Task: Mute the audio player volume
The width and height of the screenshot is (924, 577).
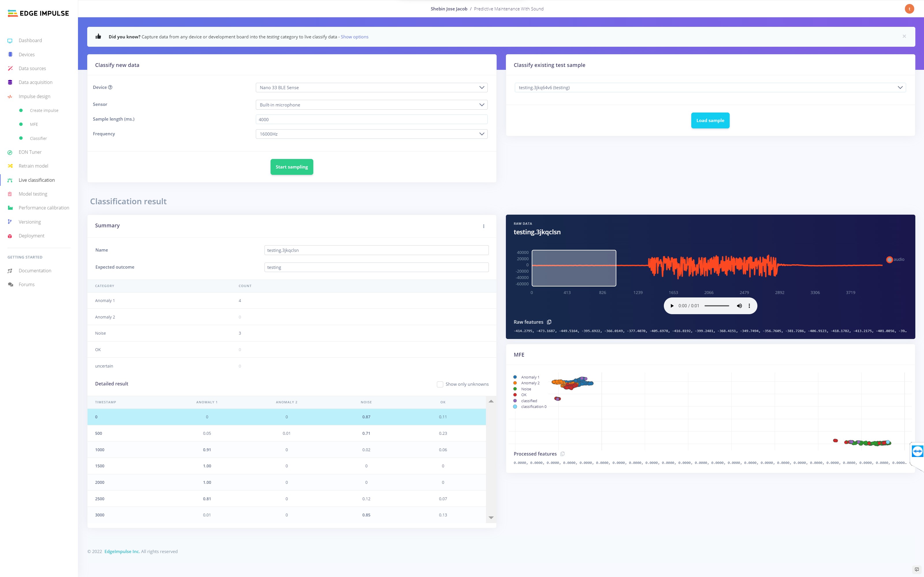Action: 739,306
